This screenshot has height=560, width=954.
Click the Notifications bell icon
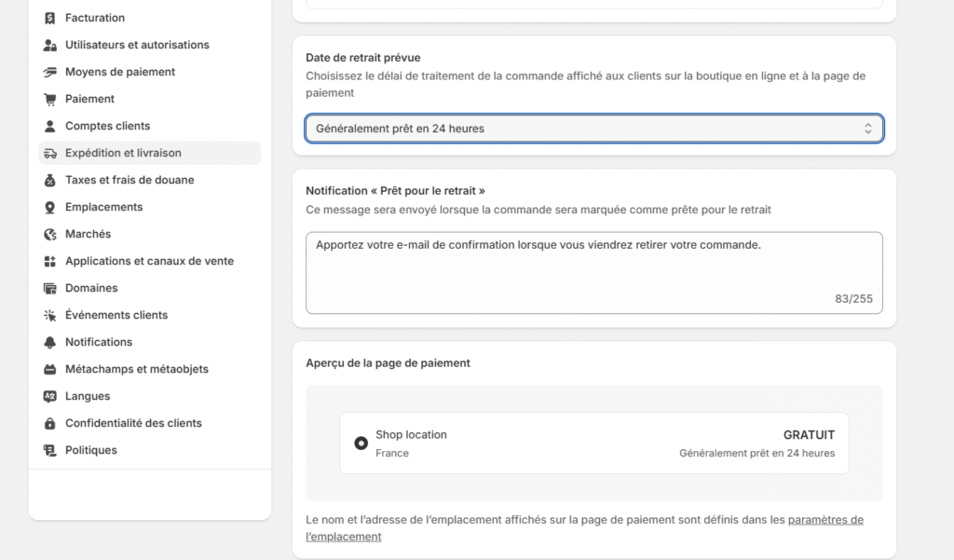(x=50, y=342)
